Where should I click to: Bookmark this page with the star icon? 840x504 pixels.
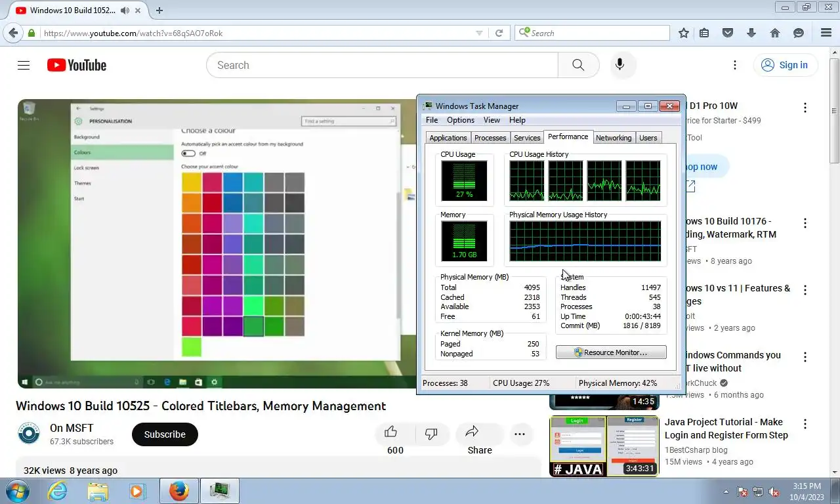coord(684,33)
